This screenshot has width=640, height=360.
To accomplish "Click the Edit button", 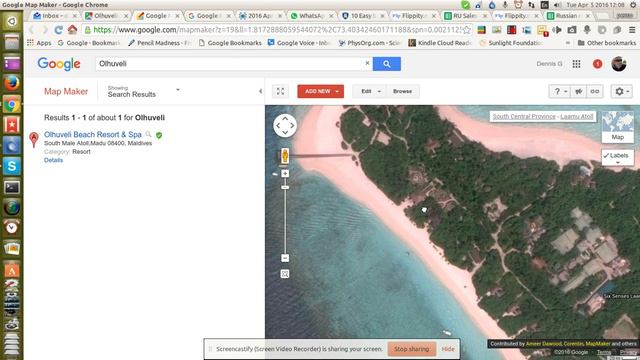I will pyautogui.click(x=366, y=91).
